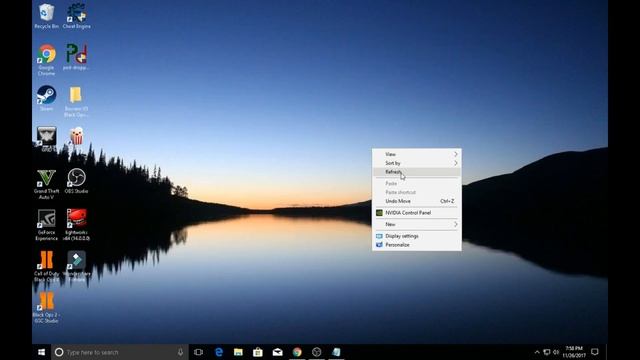Expand the New submenu in context menu

click(x=417, y=224)
